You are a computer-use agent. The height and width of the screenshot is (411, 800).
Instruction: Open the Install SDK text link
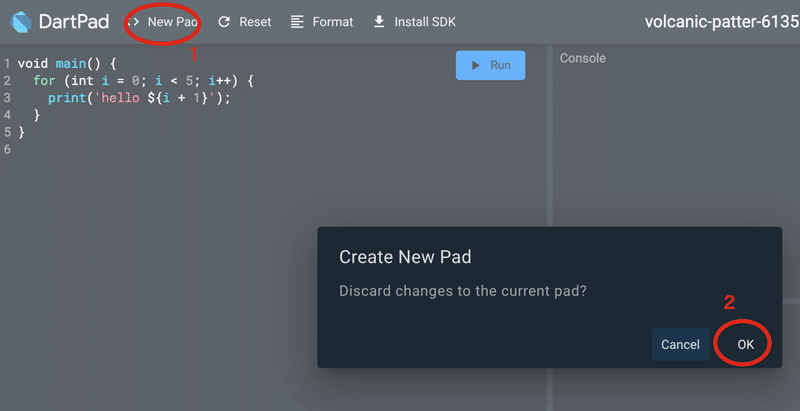(x=425, y=21)
